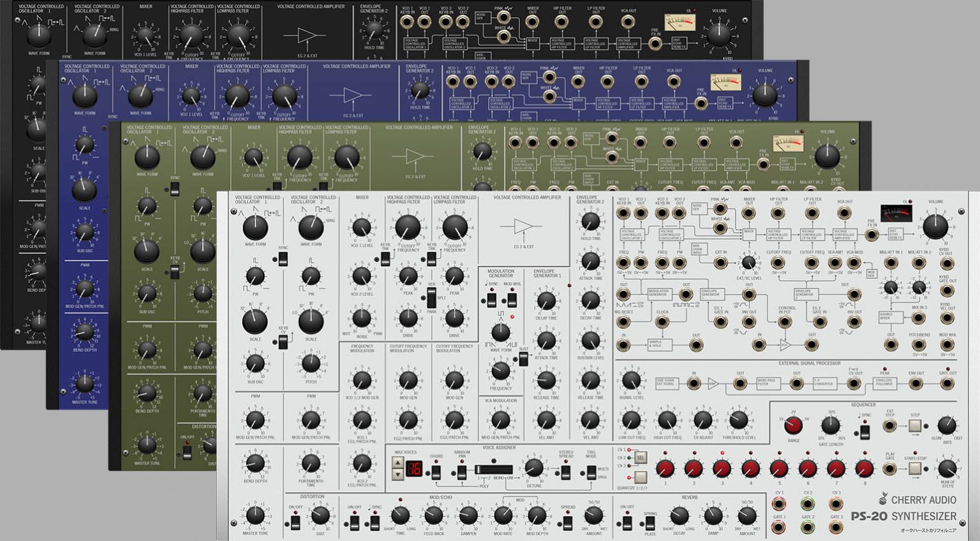Click the VCA OUT patch jack

click(x=846, y=211)
